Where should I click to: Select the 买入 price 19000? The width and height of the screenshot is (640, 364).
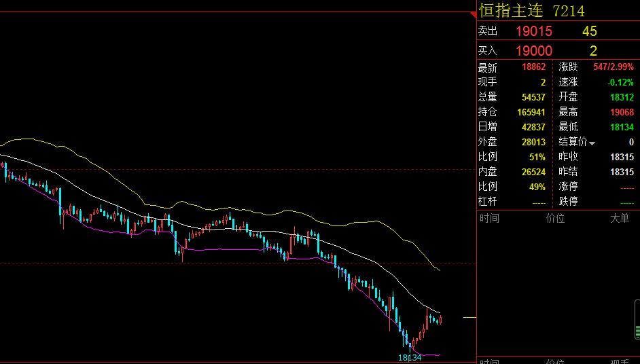[x=534, y=51]
